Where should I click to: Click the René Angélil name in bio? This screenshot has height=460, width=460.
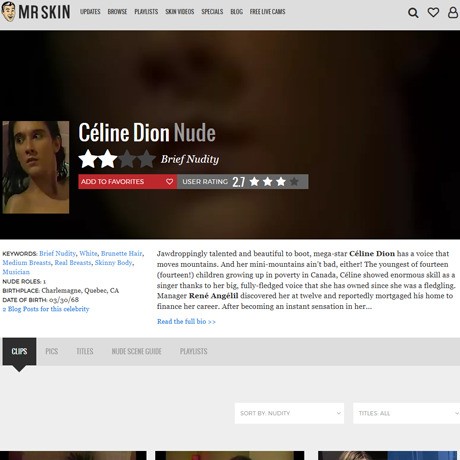coord(214,296)
